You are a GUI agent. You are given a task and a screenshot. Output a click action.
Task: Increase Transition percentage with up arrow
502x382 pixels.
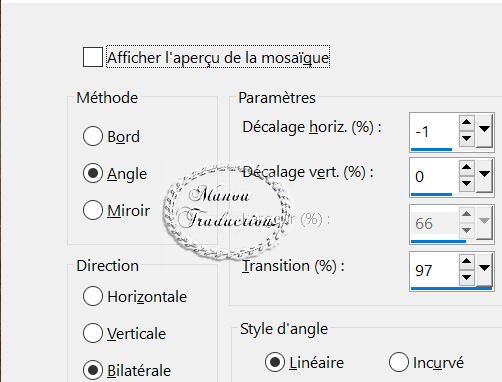pos(466,261)
